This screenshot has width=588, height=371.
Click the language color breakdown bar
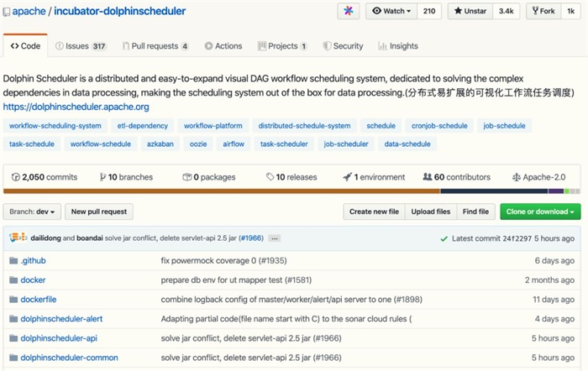pyautogui.click(x=292, y=191)
